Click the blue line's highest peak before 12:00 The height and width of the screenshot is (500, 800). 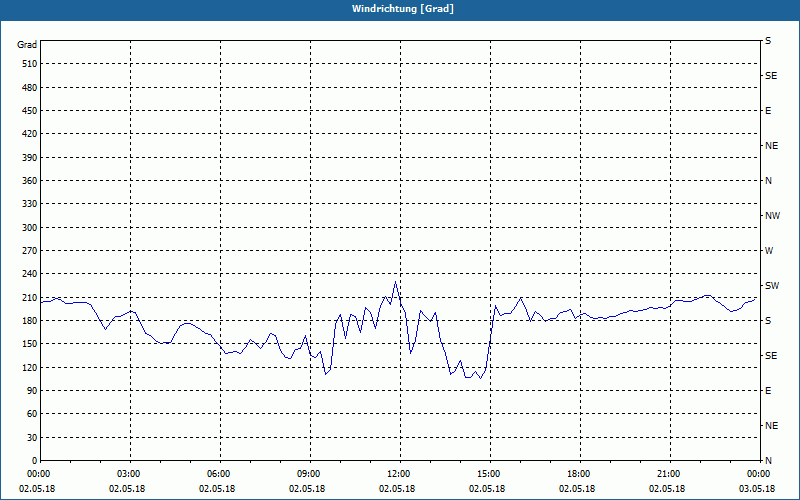coord(395,282)
